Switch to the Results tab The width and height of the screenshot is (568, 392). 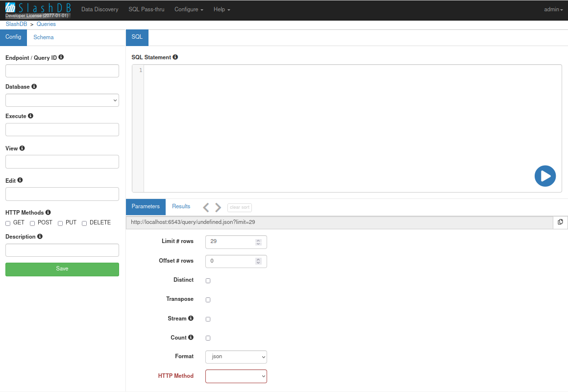(181, 206)
